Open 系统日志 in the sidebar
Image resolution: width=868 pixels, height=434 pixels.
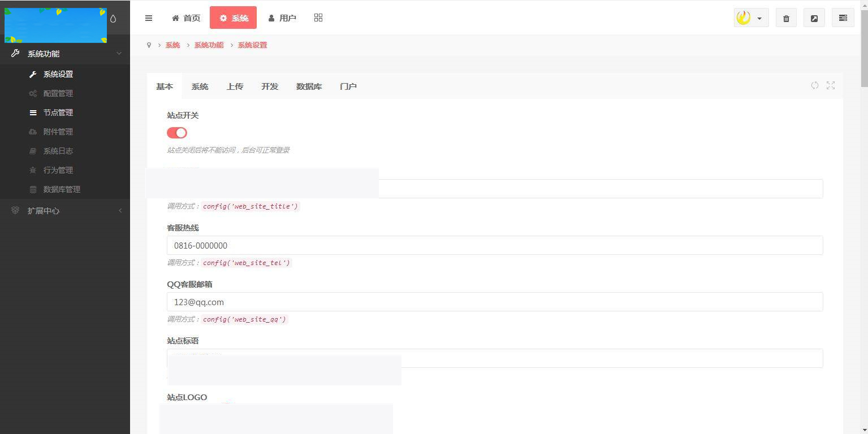click(x=58, y=151)
